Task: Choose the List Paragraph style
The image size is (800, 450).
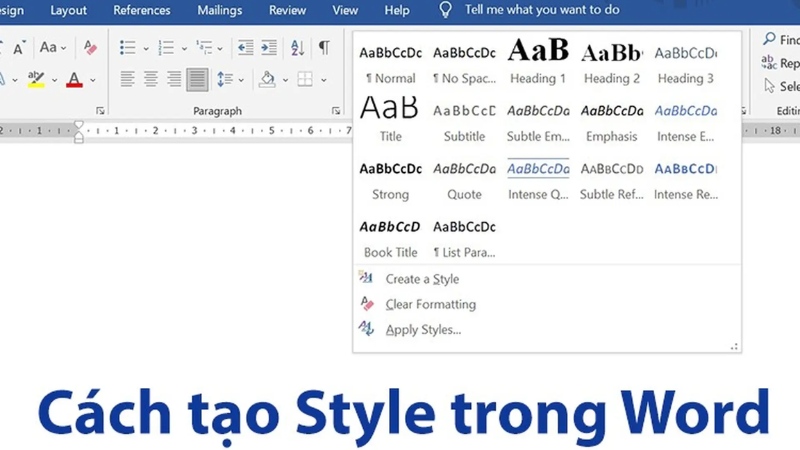Action: (464, 238)
